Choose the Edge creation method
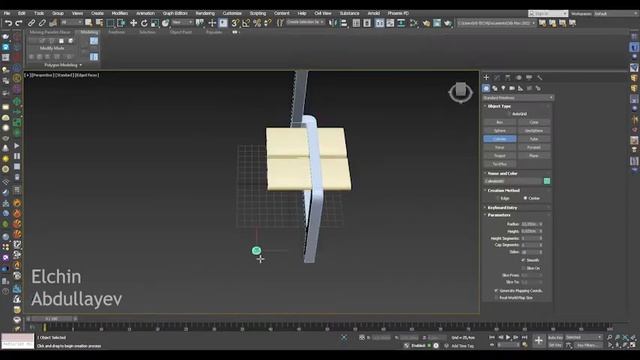 [x=498, y=198]
